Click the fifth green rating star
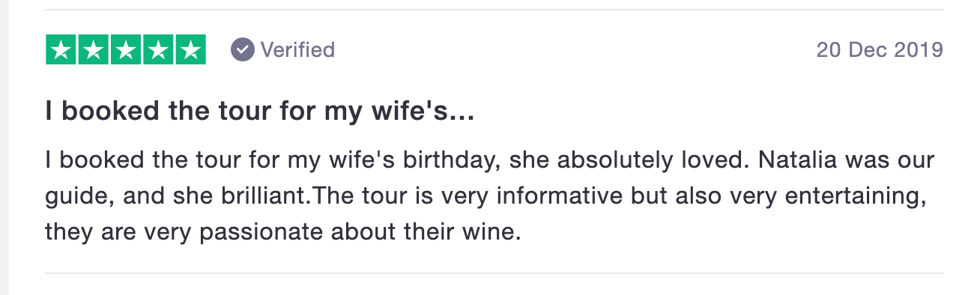This screenshot has height=295, width=980. tap(190, 50)
